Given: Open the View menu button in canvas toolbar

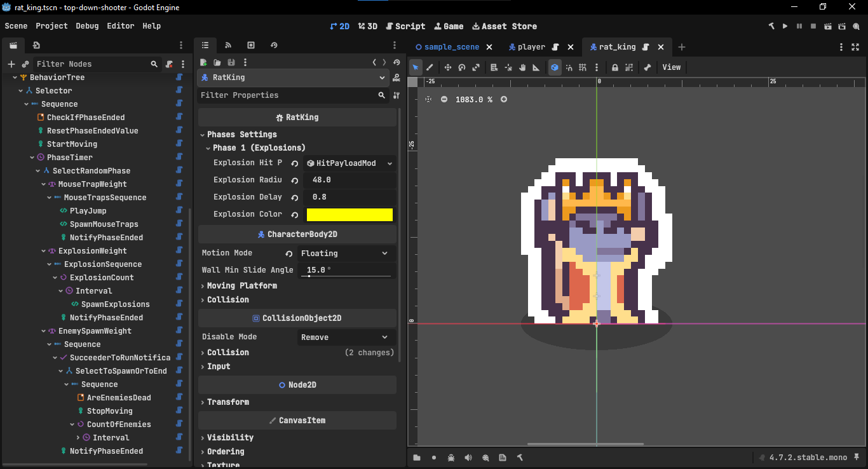Looking at the screenshot, I should (672, 67).
